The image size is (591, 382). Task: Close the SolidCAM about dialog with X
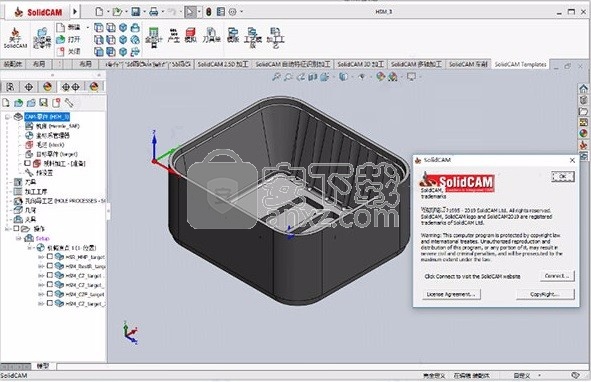(x=572, y=160)
